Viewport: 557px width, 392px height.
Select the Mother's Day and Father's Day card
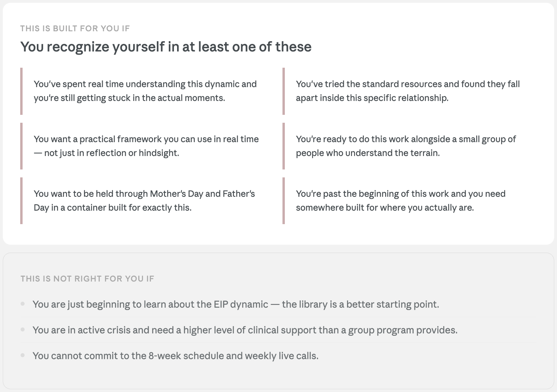pyautogui.click(x=144, y=201)
